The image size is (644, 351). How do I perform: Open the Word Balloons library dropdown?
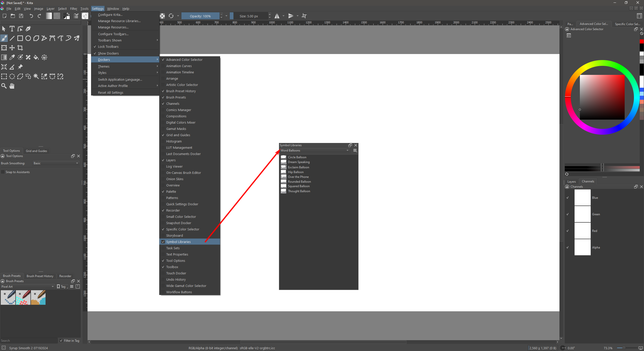coord(315,151)
